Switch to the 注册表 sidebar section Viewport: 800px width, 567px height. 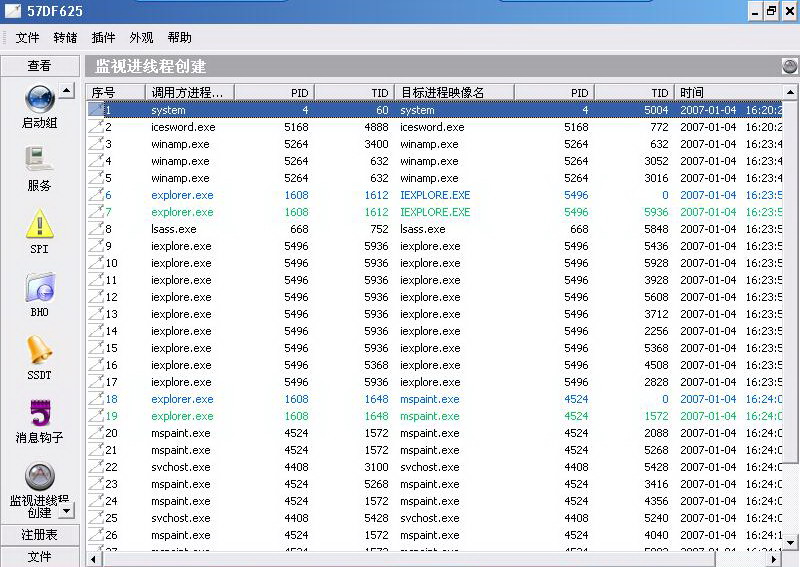(40, 534)
